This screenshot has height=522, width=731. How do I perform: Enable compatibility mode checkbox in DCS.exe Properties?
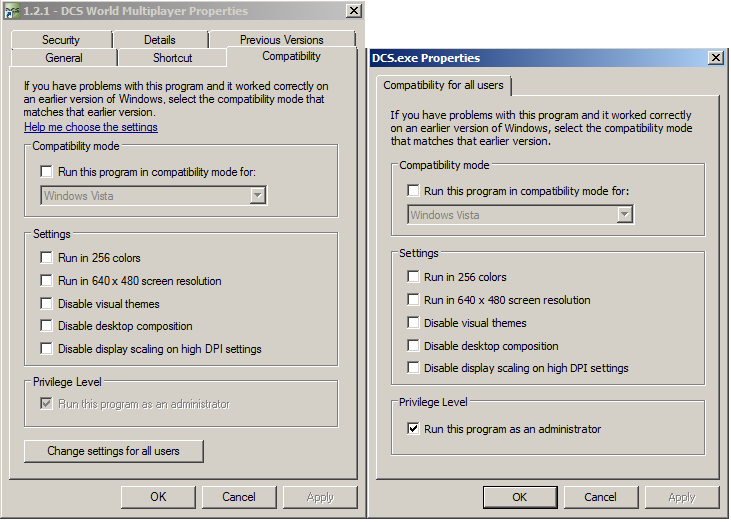coord(413,190)
